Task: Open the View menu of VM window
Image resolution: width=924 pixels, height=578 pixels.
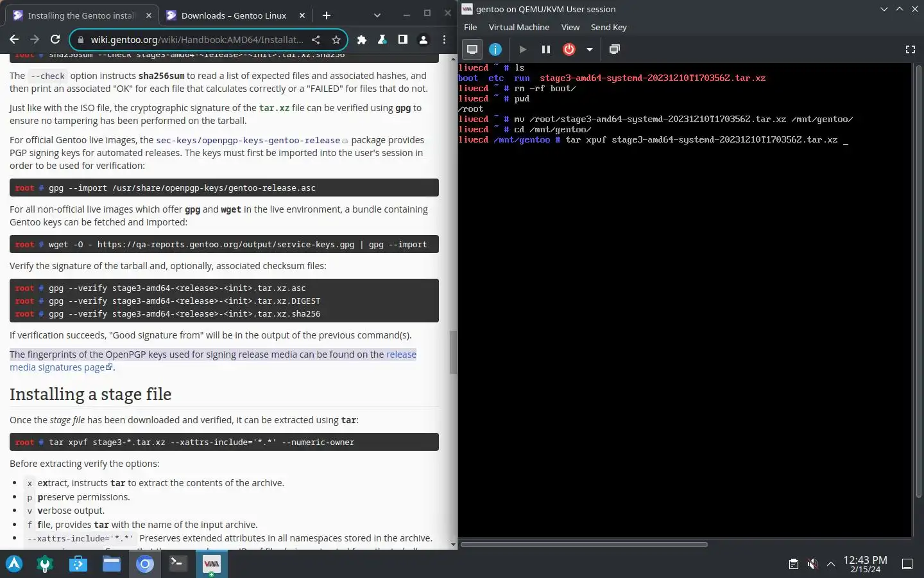Action: tap(570, 27)
